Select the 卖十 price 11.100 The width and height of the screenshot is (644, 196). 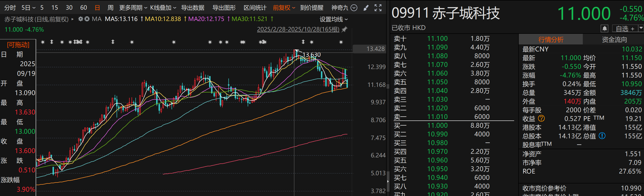(x=437, y=39)
